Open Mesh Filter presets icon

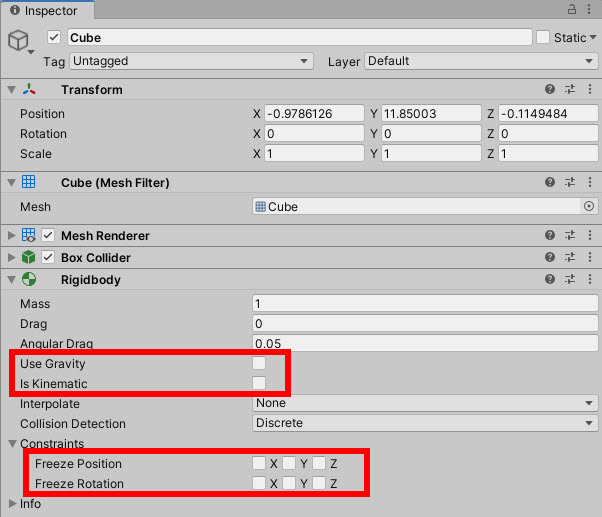pyautogui.click(x=570, y=182)
